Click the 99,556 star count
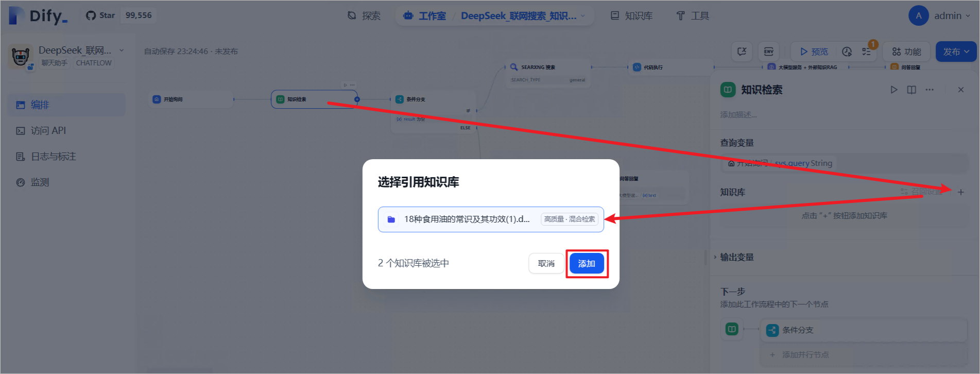The width and height of the screenshot is (980, 374). (x=139, y=15)
